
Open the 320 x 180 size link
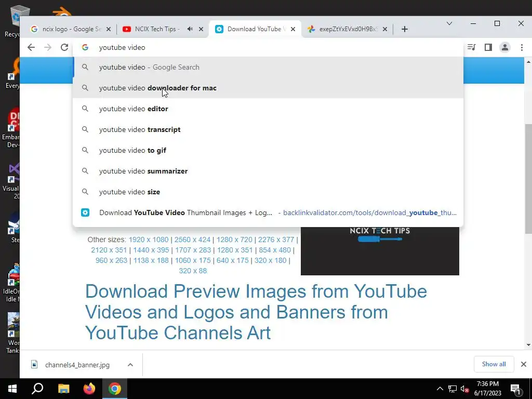[x=270, y=261]
